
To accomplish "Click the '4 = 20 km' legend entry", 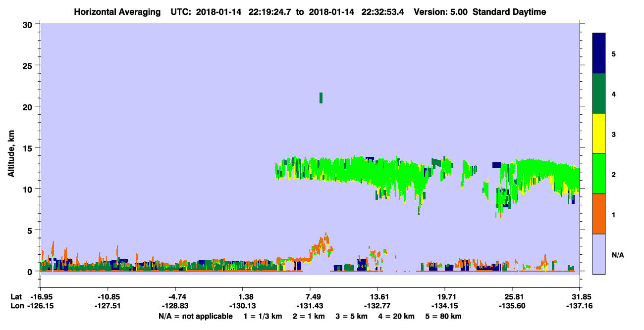I will click(396, 316).
